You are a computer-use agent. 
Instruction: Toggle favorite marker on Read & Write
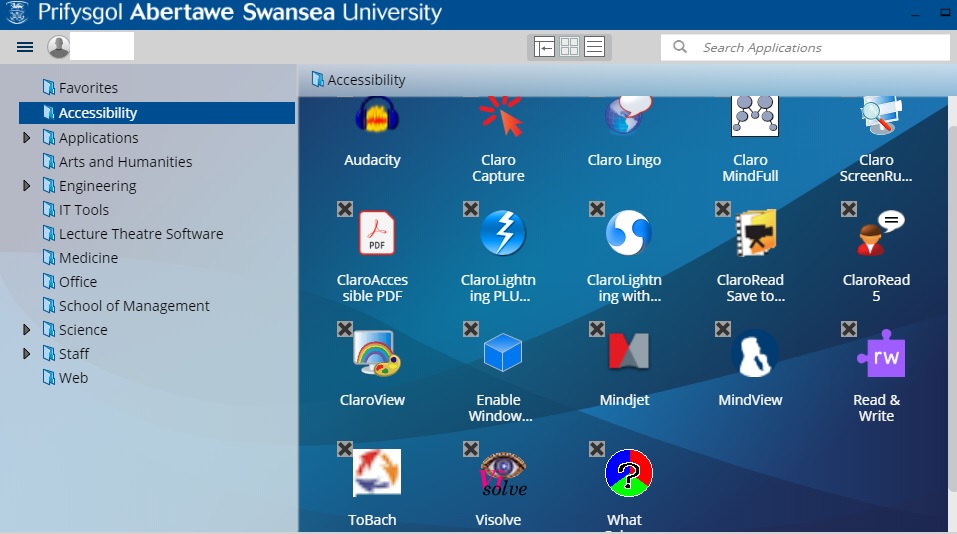[849, 329]
